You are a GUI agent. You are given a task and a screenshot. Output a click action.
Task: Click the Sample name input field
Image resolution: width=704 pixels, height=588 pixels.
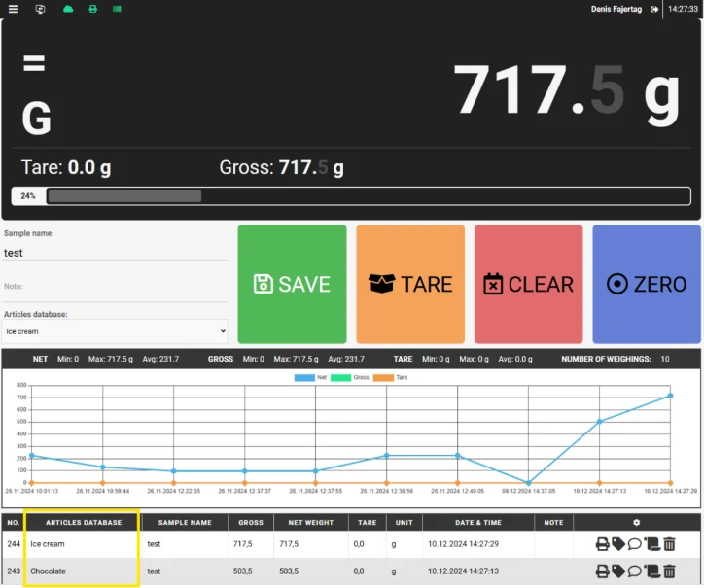tap(115, 253)
